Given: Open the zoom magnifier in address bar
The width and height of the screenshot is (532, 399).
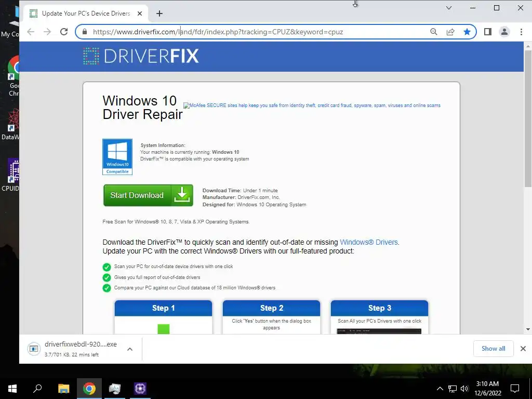Looking at the screenshot, I should click(x=434, y=32).
